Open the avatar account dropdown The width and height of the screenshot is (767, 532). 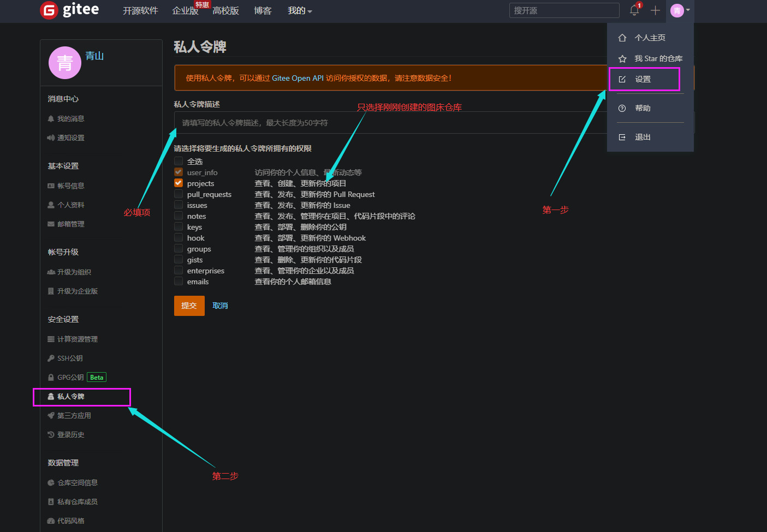(677, 10)
